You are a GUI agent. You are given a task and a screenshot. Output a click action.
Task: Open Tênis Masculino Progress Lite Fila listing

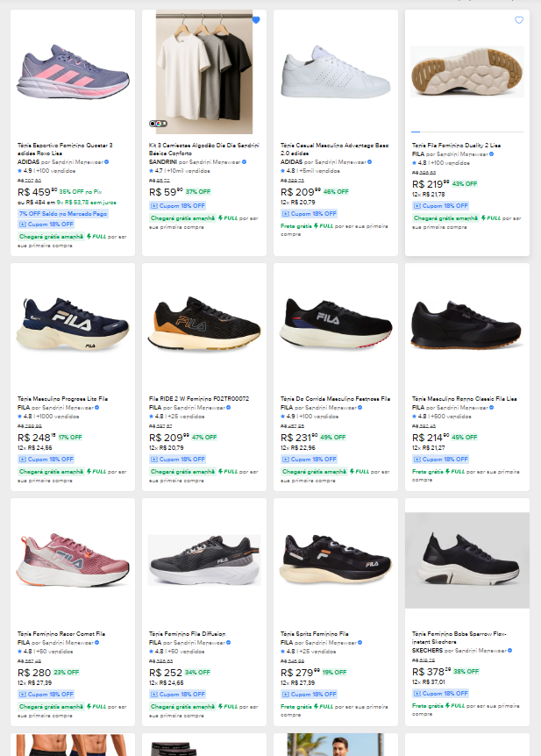tap(62, 398)
